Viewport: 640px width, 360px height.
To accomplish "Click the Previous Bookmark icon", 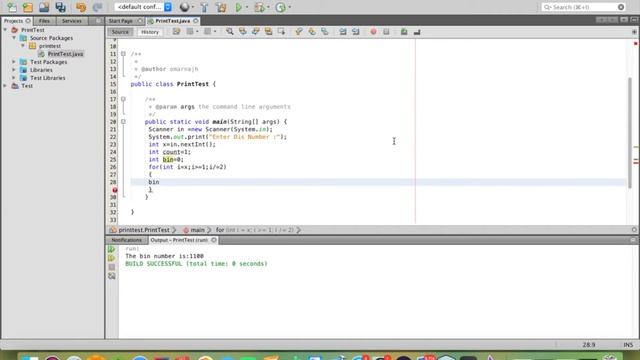I will click(x=299, y=32).
